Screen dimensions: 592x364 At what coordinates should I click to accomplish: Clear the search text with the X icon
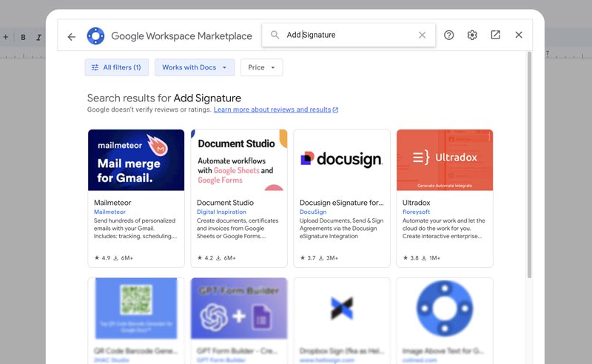(422, 35)
